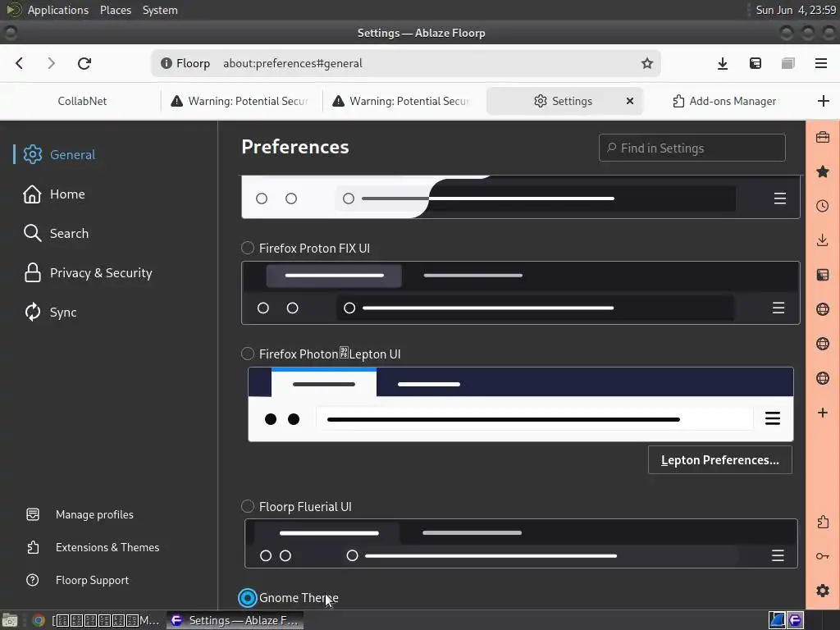Switch to first Warning Potential Security tab
The image size is (840, 630).
coord(240,101)
